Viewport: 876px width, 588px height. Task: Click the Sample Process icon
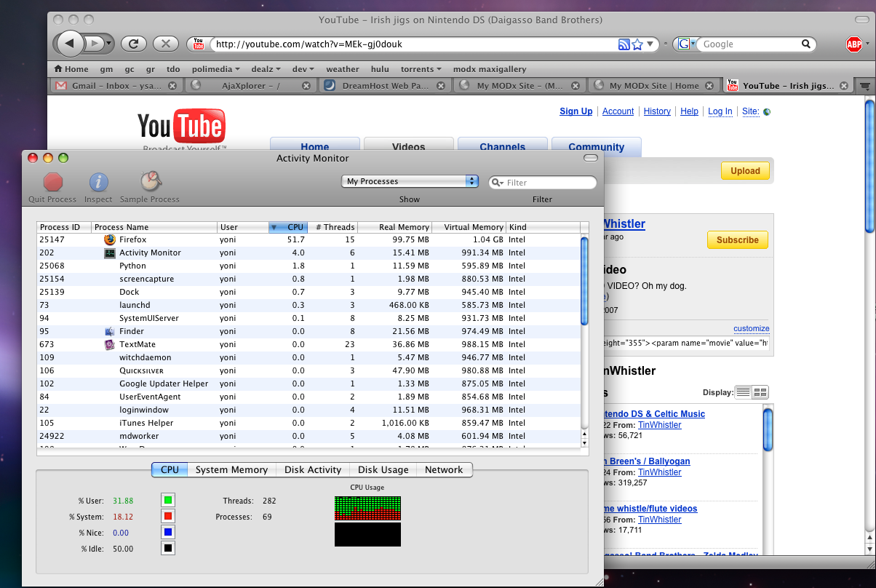coord(150,181)
